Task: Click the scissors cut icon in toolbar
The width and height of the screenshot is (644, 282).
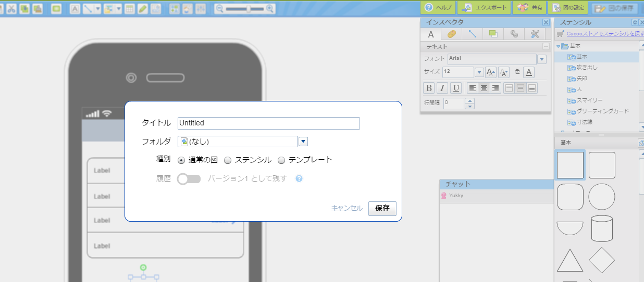Action: point(11,8)
